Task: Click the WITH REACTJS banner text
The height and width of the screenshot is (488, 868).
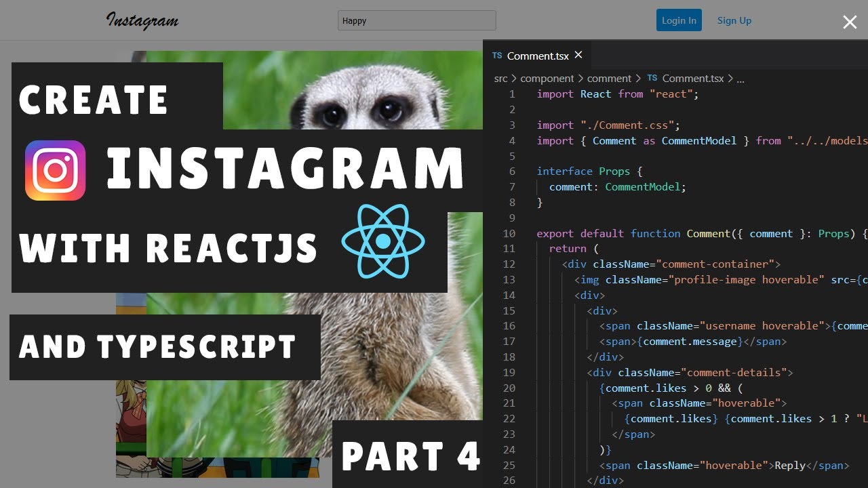Action: (168, 247)
